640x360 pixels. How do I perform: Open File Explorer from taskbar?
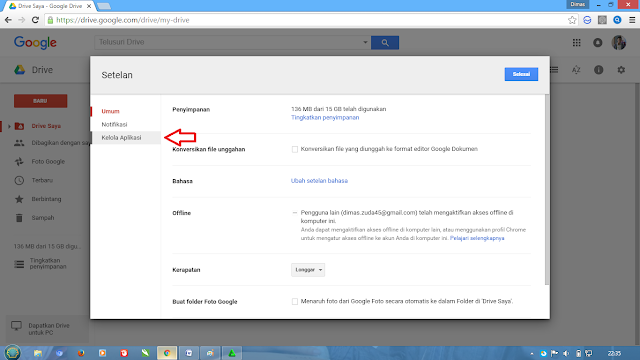pos(38,353)
